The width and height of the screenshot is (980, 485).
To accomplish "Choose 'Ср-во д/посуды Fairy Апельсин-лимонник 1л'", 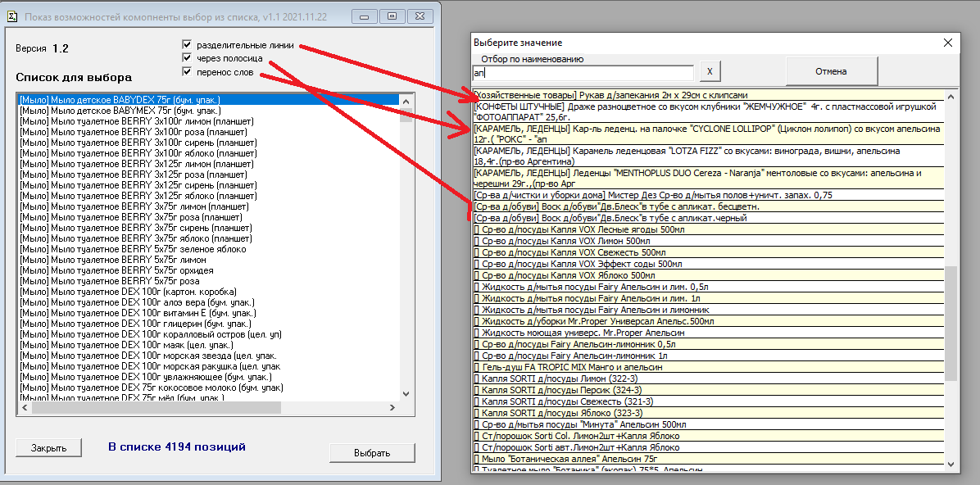I will pyautogui.click(x=708, y=356).
